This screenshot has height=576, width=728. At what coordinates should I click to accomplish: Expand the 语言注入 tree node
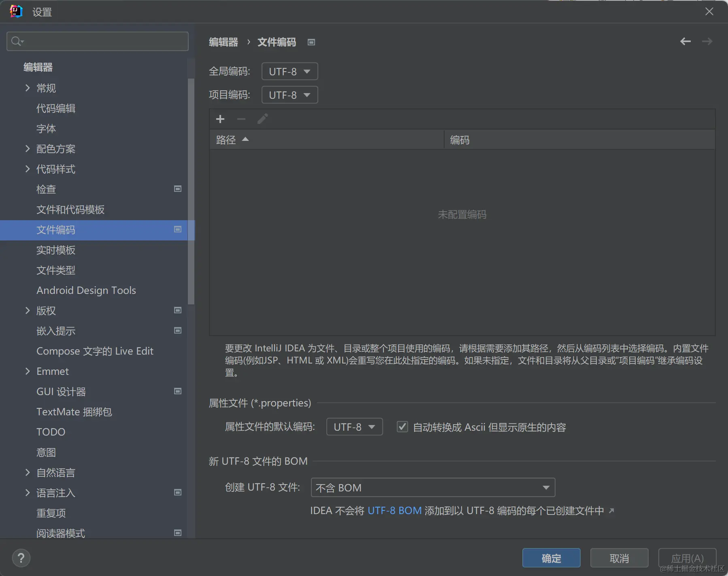tap(28, 493)
